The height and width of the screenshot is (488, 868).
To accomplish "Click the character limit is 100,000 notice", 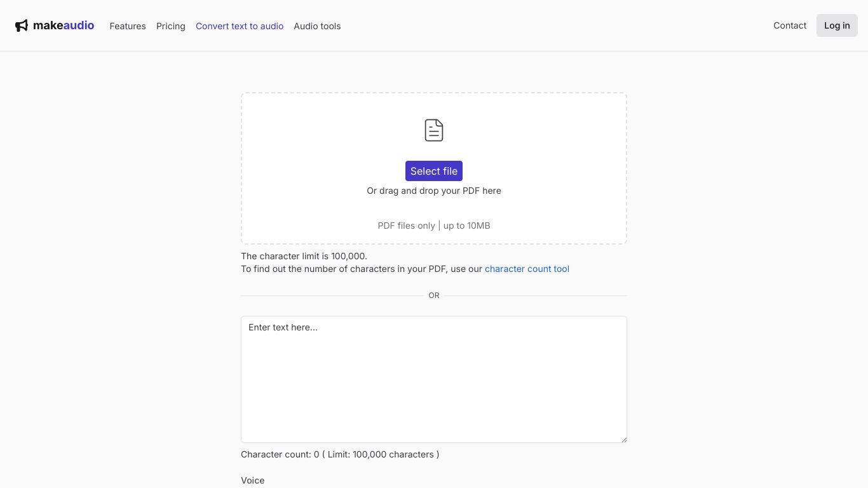I will point(304,256).
